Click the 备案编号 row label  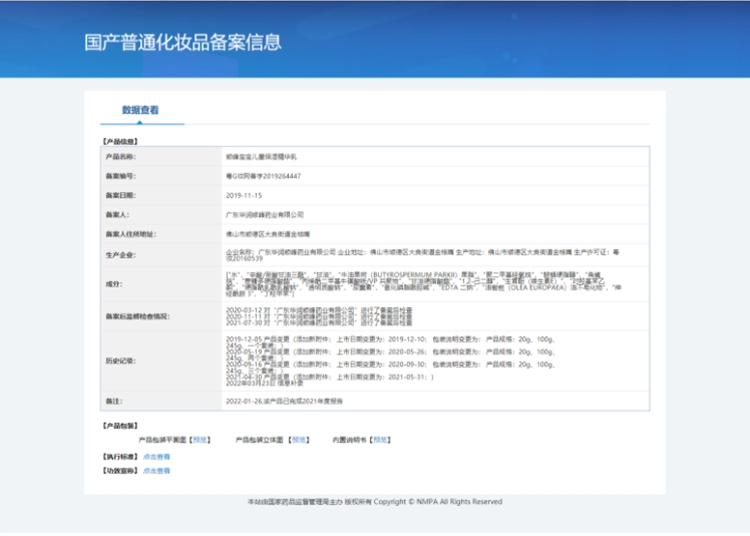point(121,176)
